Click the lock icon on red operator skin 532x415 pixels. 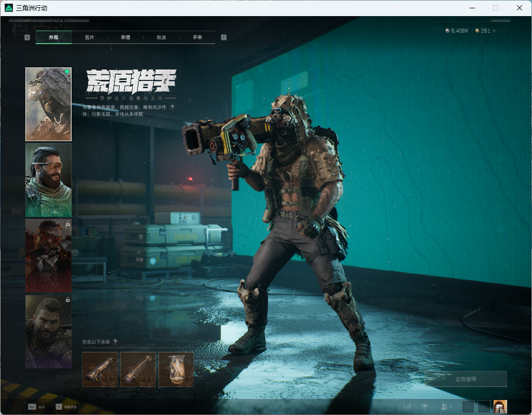coord(67,224)
